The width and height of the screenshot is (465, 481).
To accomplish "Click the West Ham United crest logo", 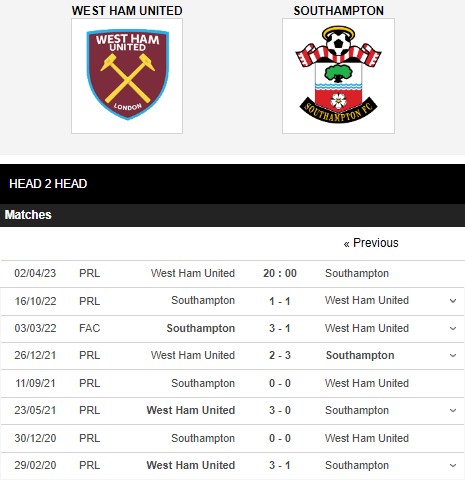I will (x=127, y=76).
